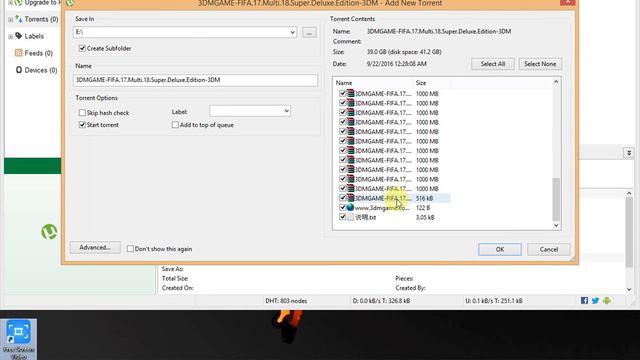Screen dimensions: 640x360
Task: Confirm the dialog with OK
Action: [500, 249]
